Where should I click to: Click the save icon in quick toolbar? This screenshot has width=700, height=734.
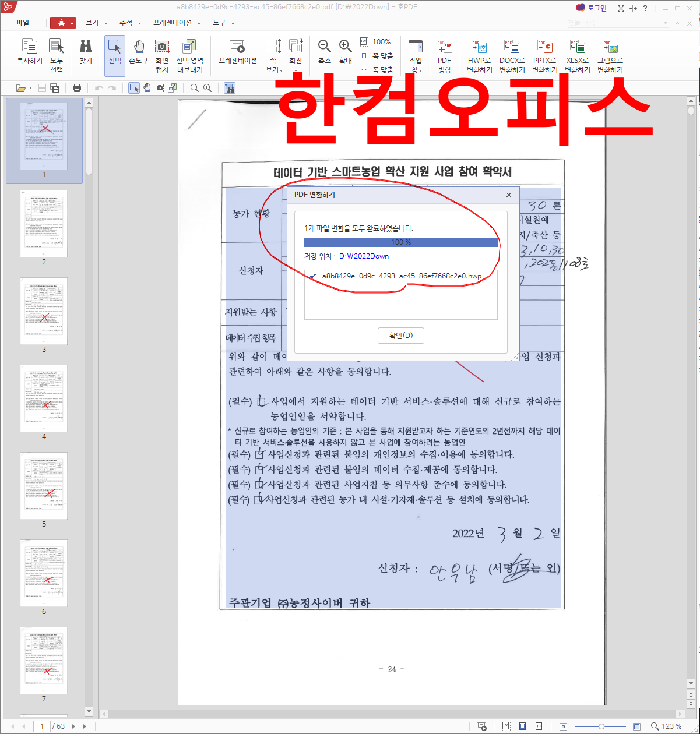point(42,88)
